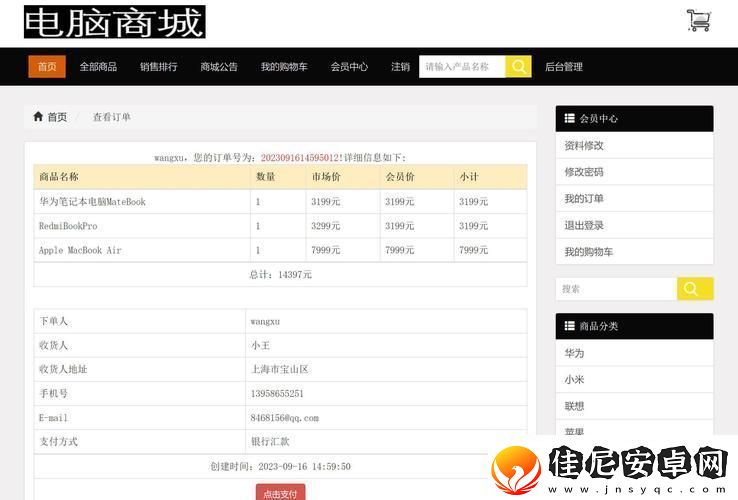Focus the product name search field
The height and width of the screenshot is (500, 738).
point(462,66)
